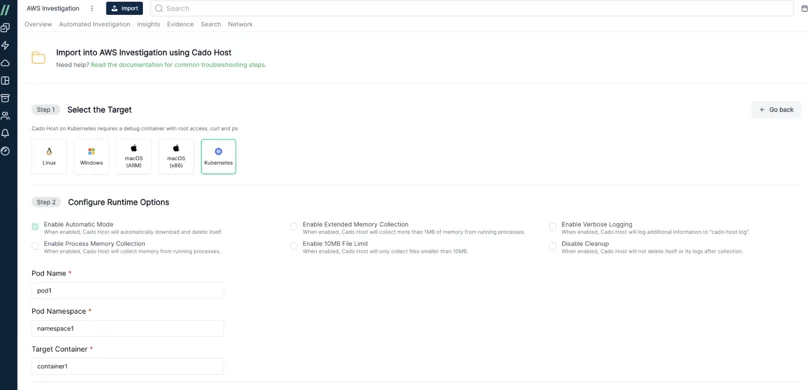Open the layout panel sidebar icon

(x=5, y=81)
